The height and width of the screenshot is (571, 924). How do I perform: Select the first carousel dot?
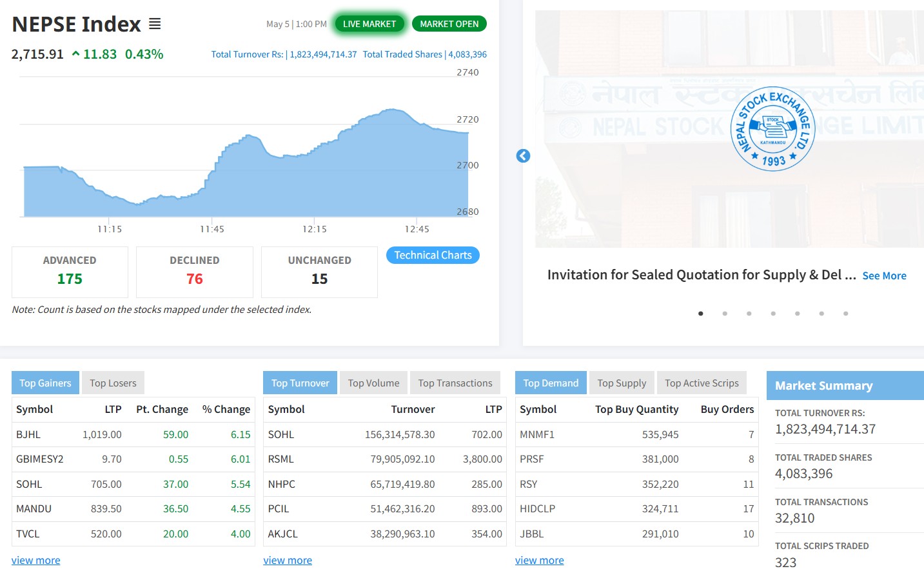pyautogui.click(x=700, y=314)
